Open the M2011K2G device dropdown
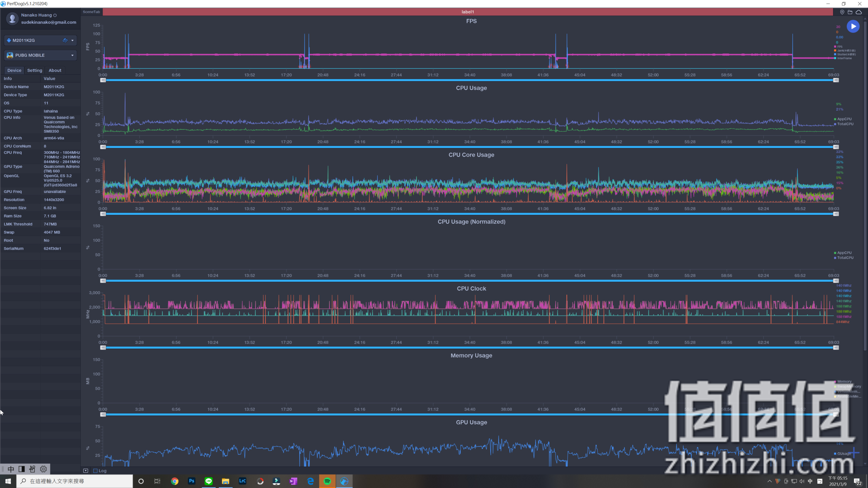The width and height of the screenshot is (868, 488). (x=72, y=40)
